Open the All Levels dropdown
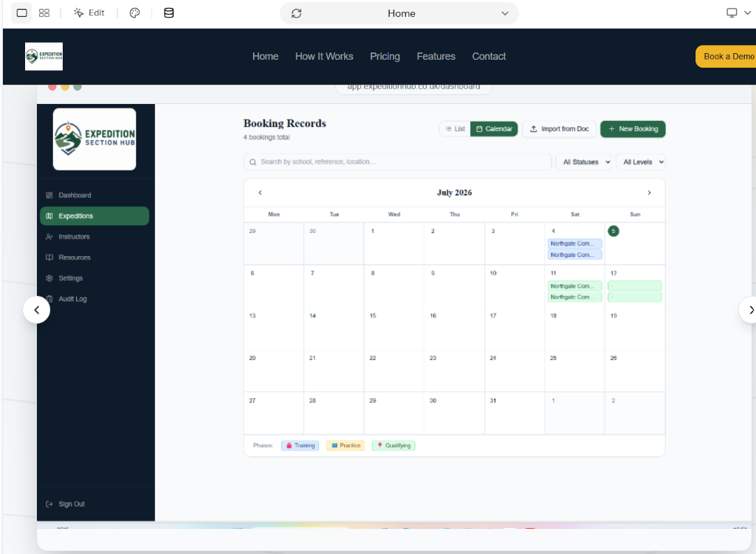Screen dimensions: 756x554 641,162
